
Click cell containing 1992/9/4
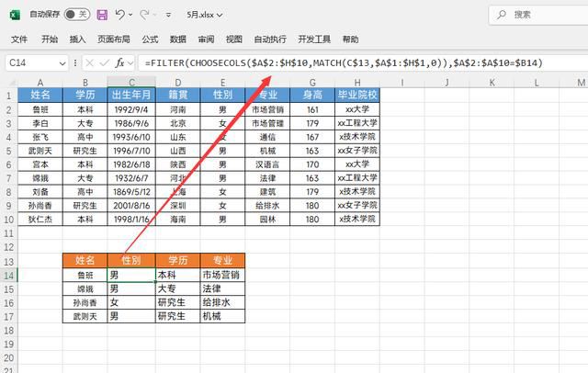pyautogui.click(x=131, y=110)
